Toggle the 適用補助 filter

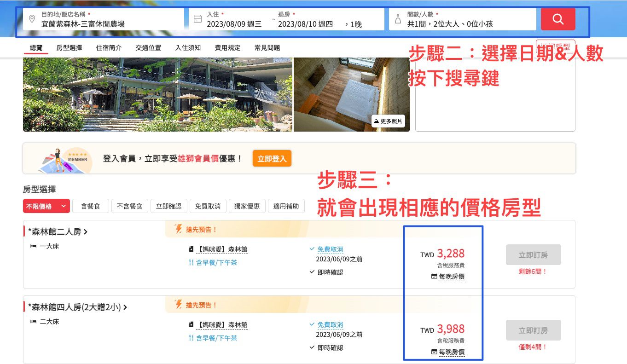[x=286, y=206]
